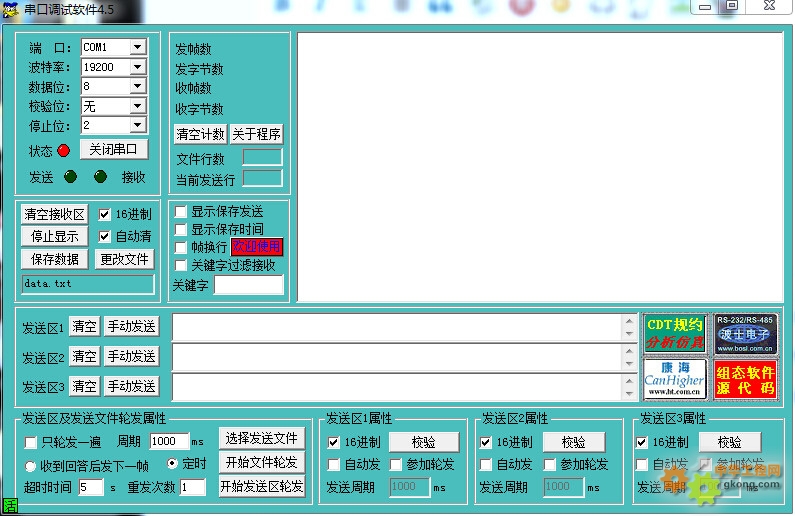Click the 关闭串口 button
The width and height of the screenshot is (795, 516).
[x=114, y=150]
